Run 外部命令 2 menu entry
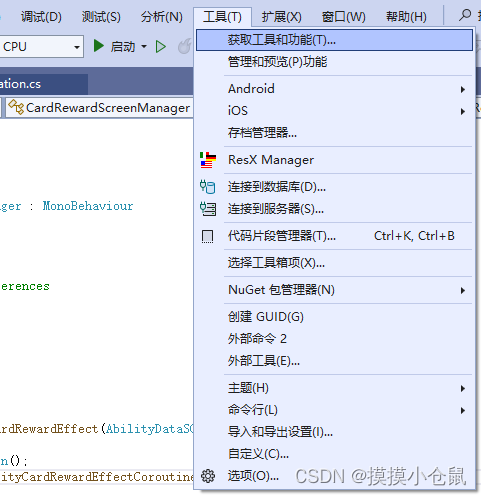The height and width of the screenshot is (495, 481). (x=334, y=339)
